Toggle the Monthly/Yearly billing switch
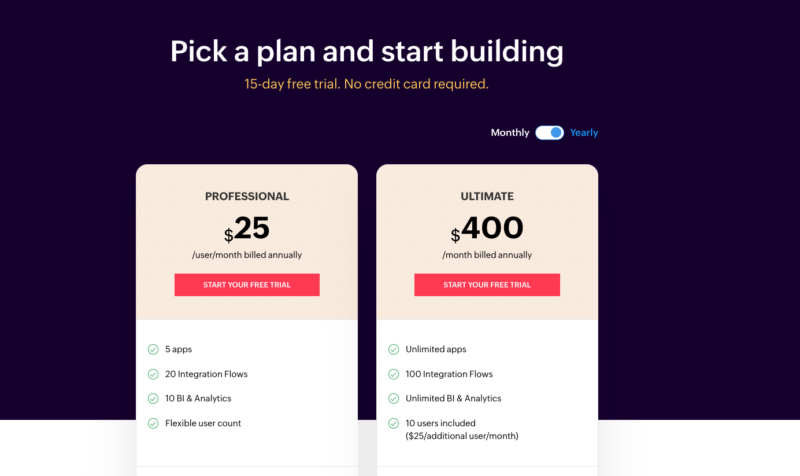The width and height of the screenshot is (800, 476). click(x=549, y=132)
